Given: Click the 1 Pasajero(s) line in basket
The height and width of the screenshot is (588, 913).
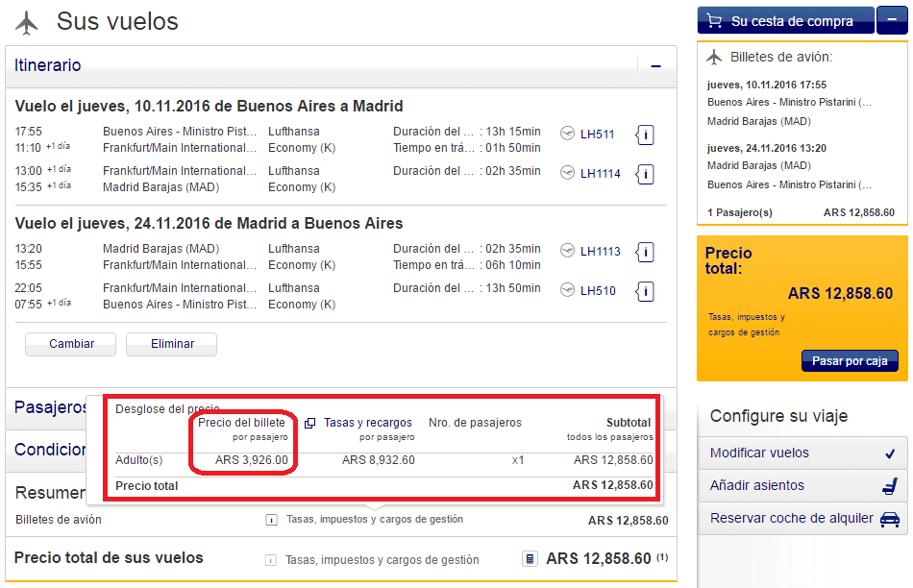Looking at the screenshot, I should pyautogui.click(x=801, y=212).
